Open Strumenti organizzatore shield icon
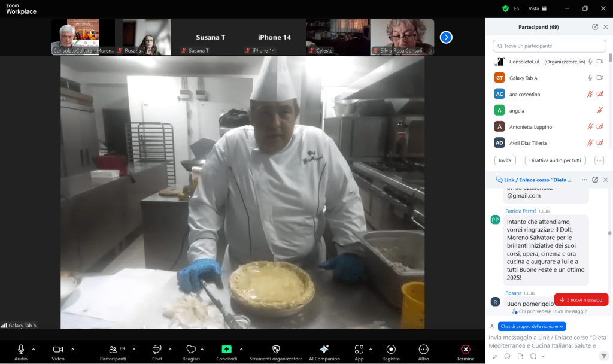 (x=276, y=349)
